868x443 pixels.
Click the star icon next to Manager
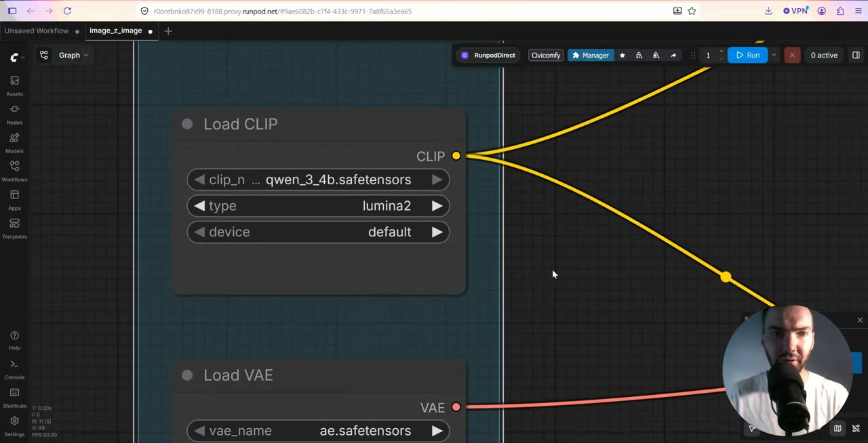pos(622,56)
